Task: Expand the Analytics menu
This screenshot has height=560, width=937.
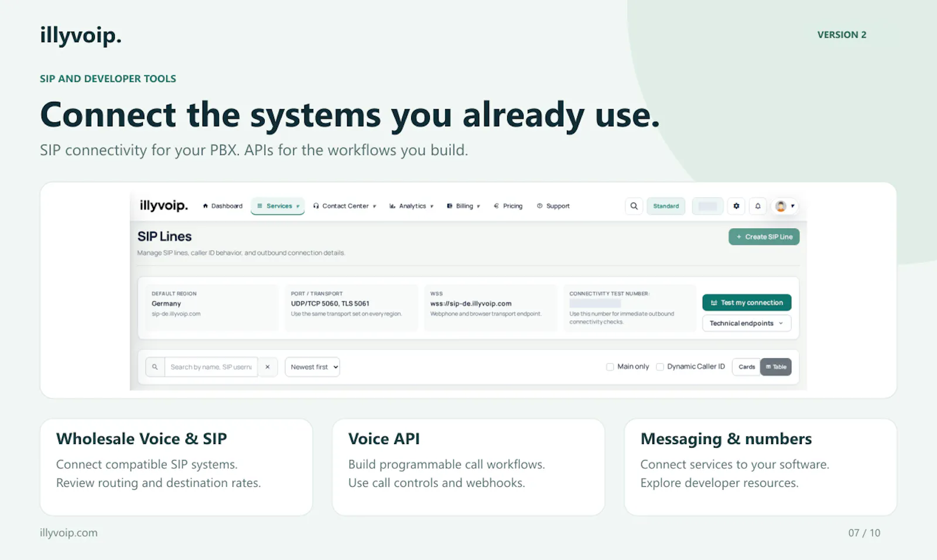Action: pos(412,206)
